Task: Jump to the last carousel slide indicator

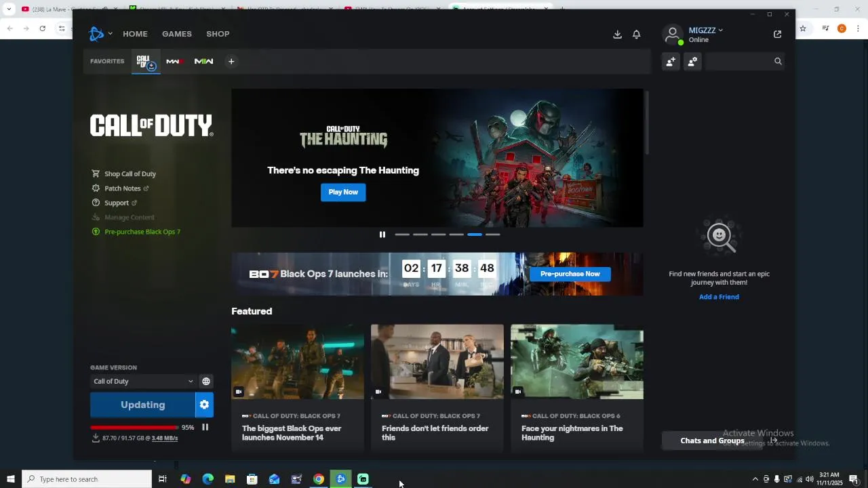Action: coord(493,235)
